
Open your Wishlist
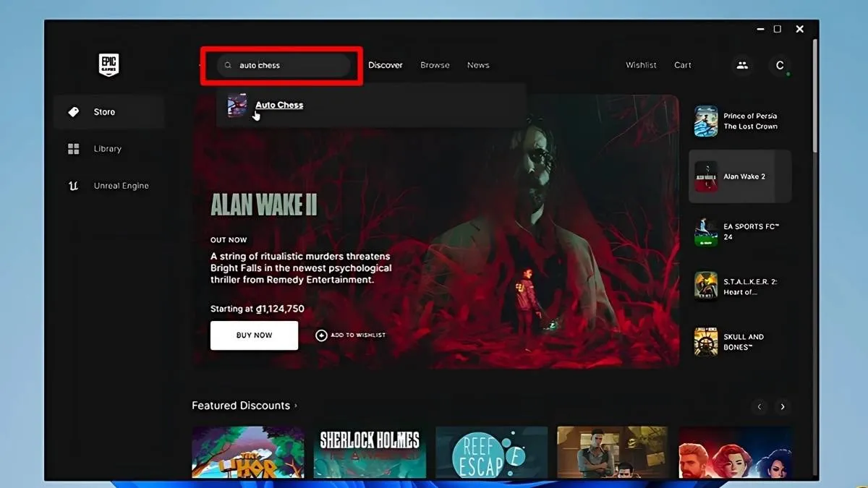point(641,65)
